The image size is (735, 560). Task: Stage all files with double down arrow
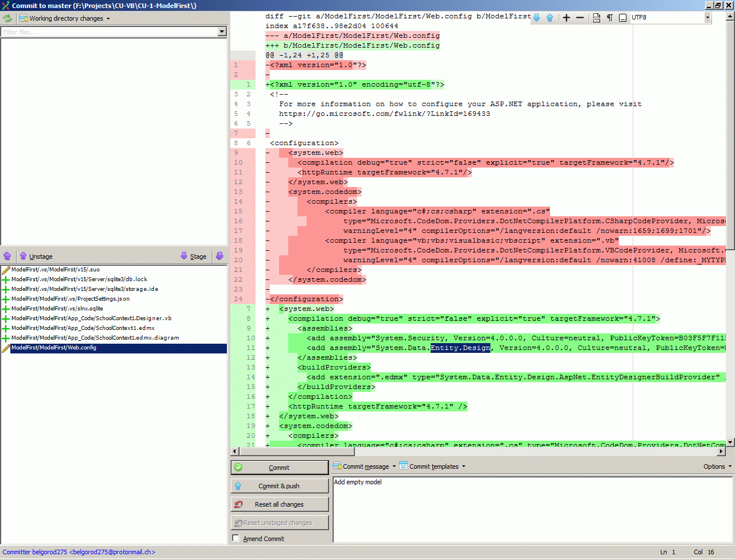point(219,256)
